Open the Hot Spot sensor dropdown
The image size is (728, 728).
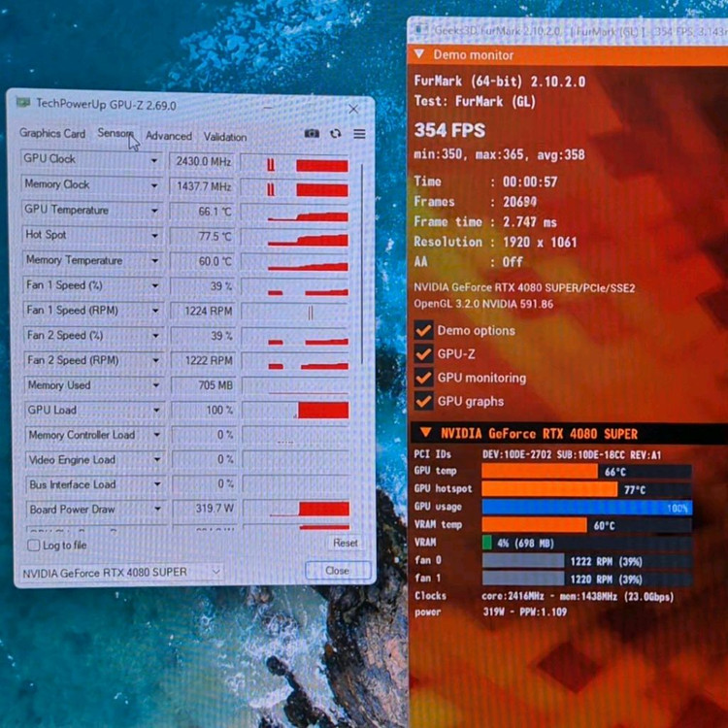[x=154, y=236]
